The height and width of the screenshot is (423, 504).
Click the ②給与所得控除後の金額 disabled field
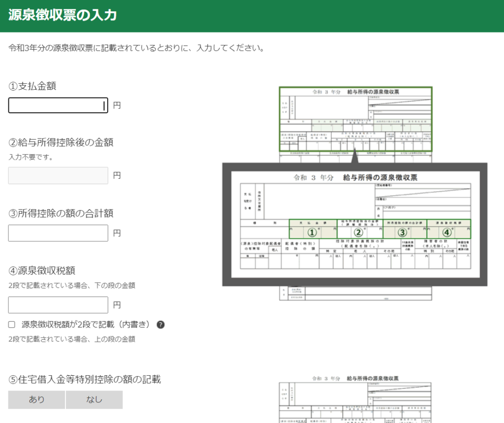(58, 175)
